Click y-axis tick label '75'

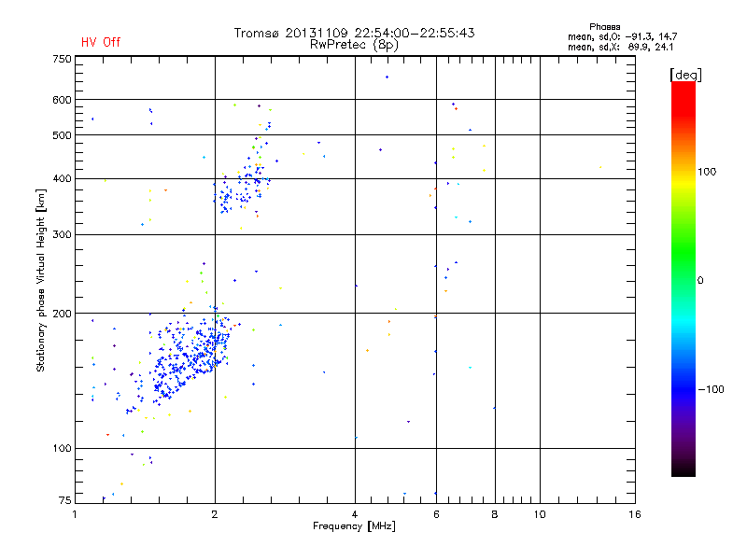pyautogui.click(x=65, y=500)
